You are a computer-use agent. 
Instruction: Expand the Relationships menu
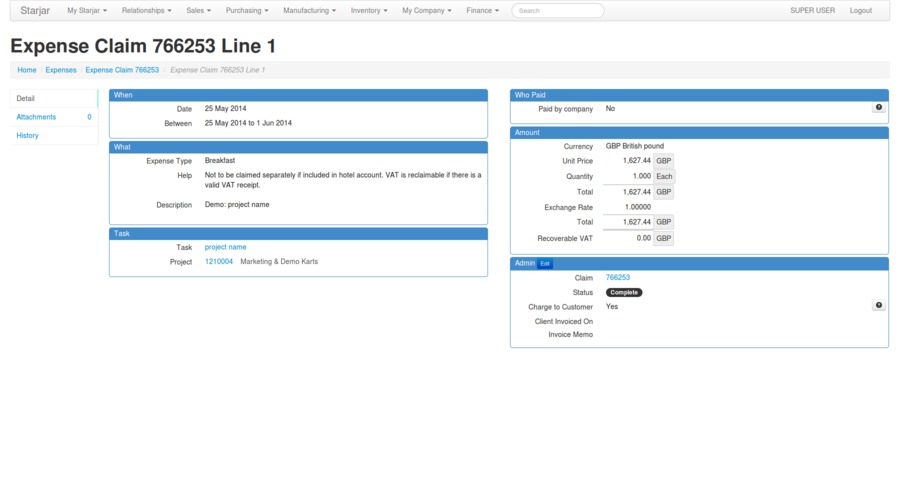146,11
